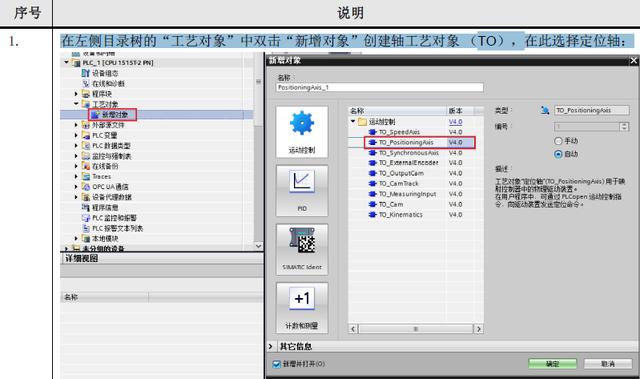640x379 pixels.
Task: Select TO_Kinematics in the object list
Action: (400, 215)
